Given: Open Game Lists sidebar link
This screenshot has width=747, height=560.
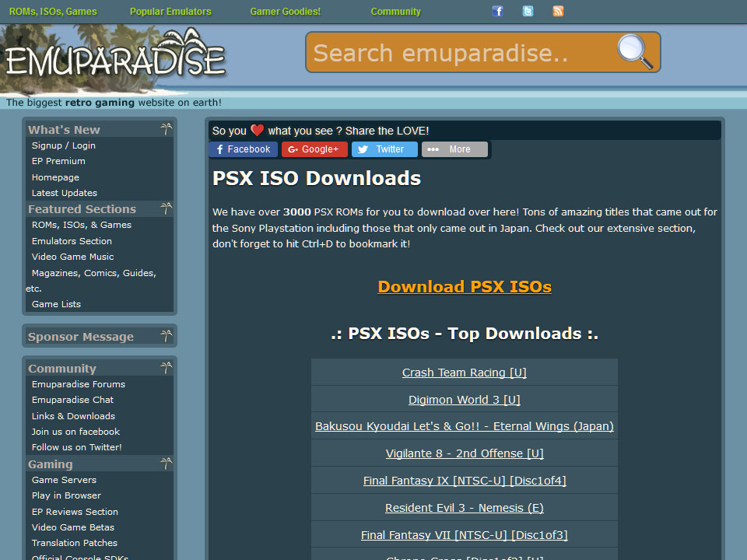Looking at the screenshot, I should tap(56, 304).
